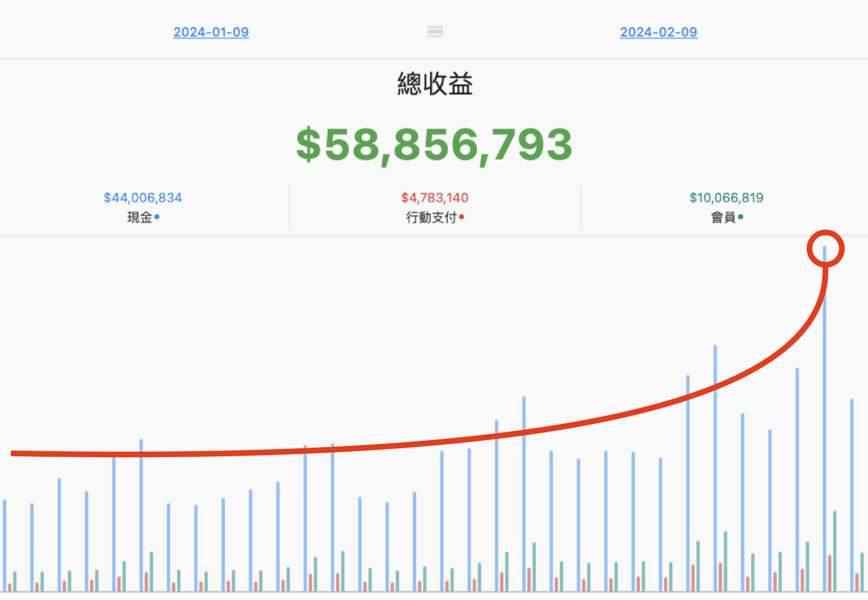Viewport: 868px width, 600px height.
Task: Click the green dot beside 會員
Action: click(x=740, y=216)
